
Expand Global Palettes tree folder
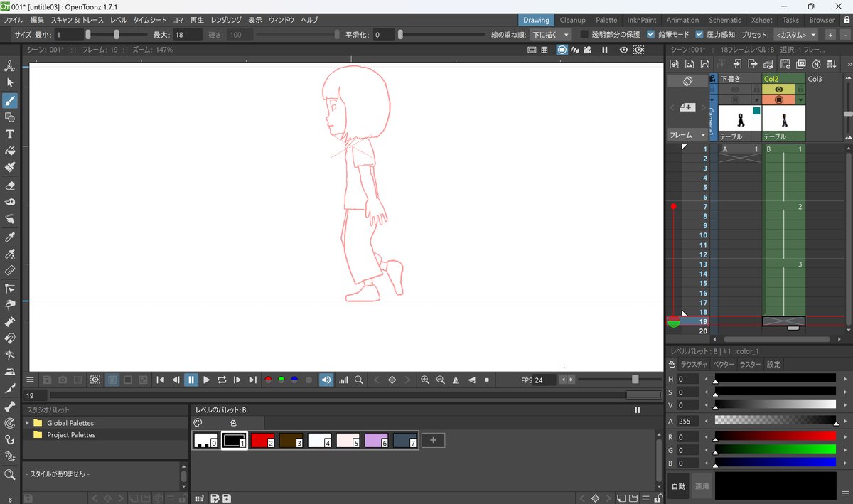28,423
